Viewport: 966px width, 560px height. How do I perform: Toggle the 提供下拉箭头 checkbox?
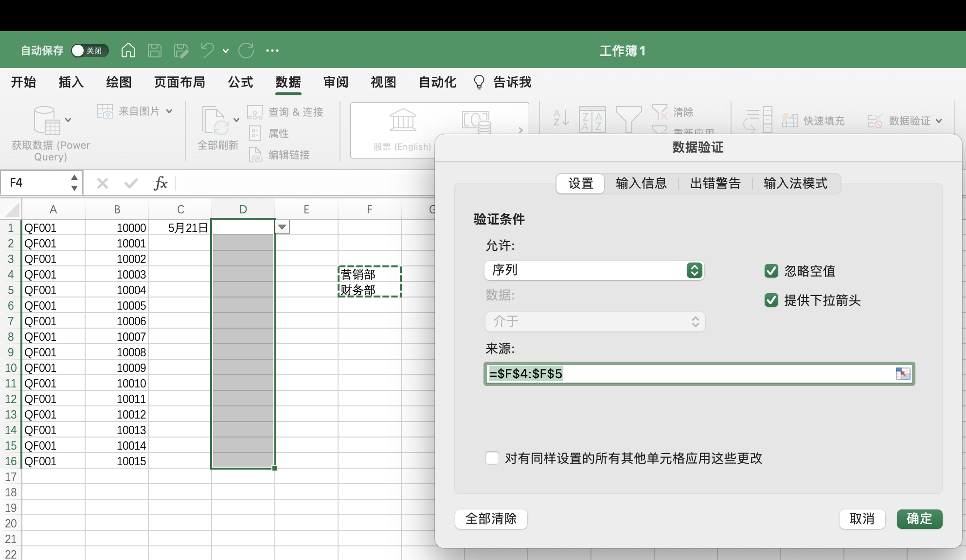[x=771, y=300]
